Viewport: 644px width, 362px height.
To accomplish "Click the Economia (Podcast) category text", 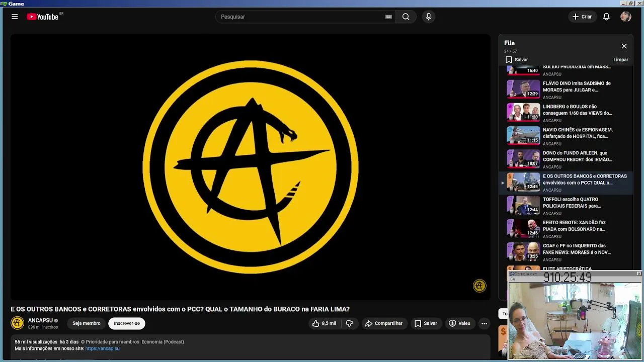I will (163, 342).
